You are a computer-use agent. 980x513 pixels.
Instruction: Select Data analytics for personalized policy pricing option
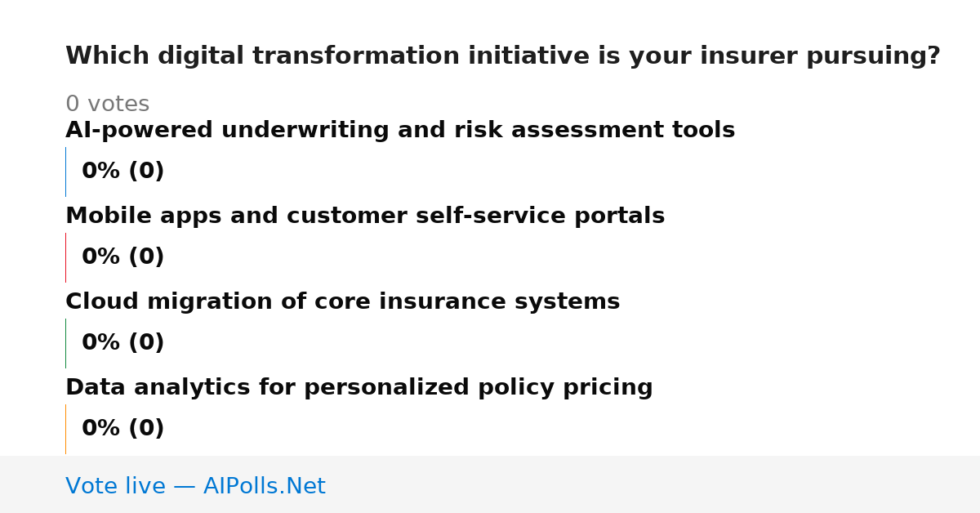pyautogui.click(x=359, y=388)
